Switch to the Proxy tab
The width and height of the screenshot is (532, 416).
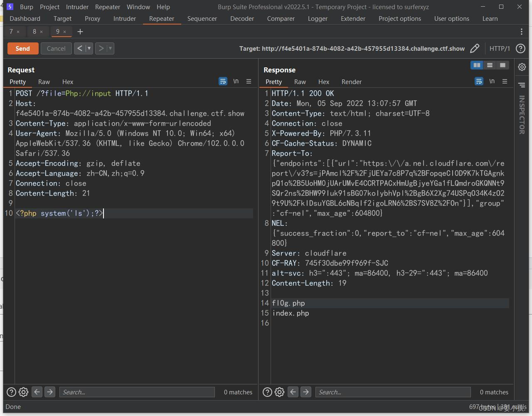point(92,19)
